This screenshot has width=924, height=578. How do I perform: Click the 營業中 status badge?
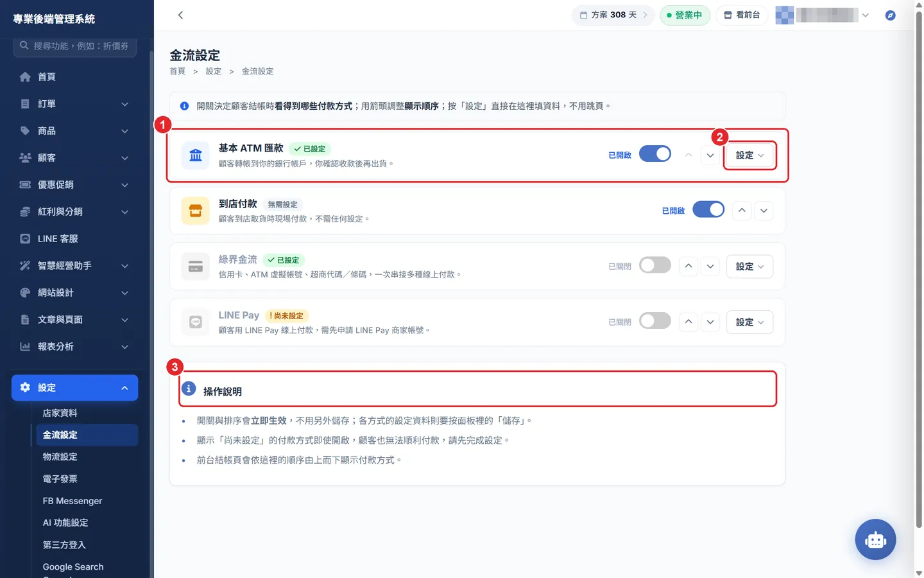coord(685,15)
